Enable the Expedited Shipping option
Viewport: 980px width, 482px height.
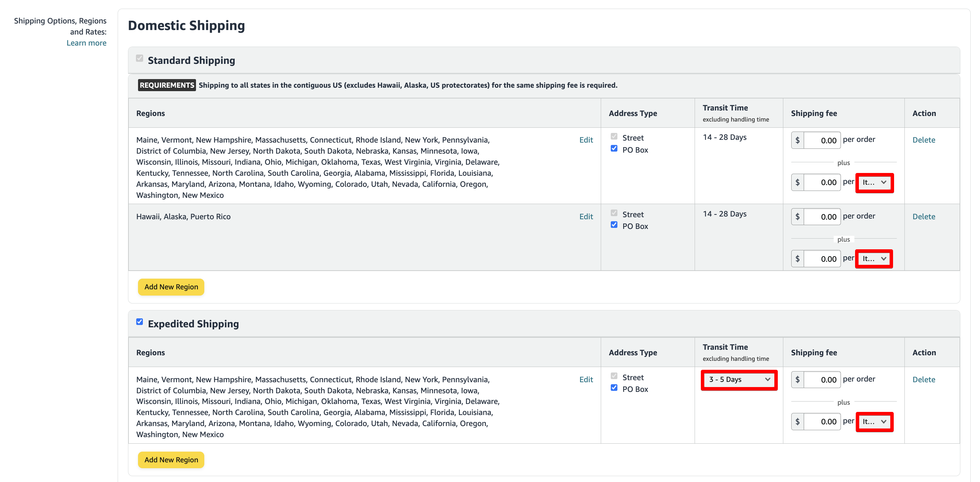click(x=139, y=322)
